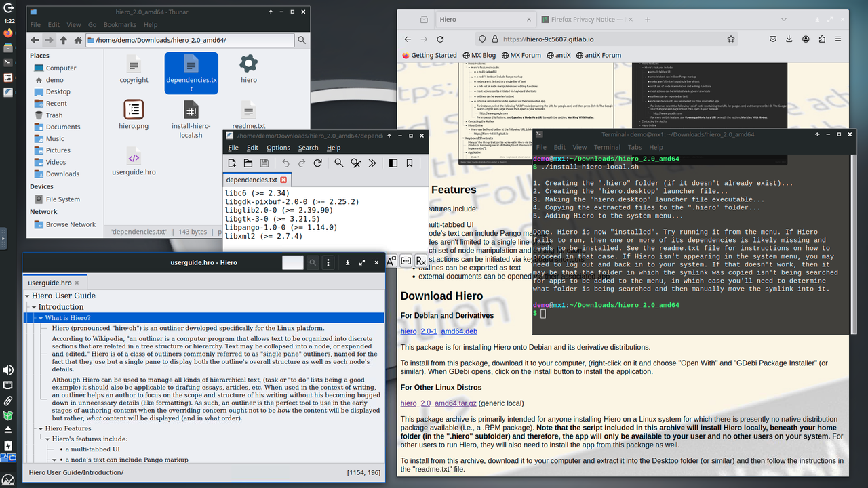The width and height of the screenshot is (868, 488).
Task: Open FeatherPad find magnifier icon
Action: point(339,163)
